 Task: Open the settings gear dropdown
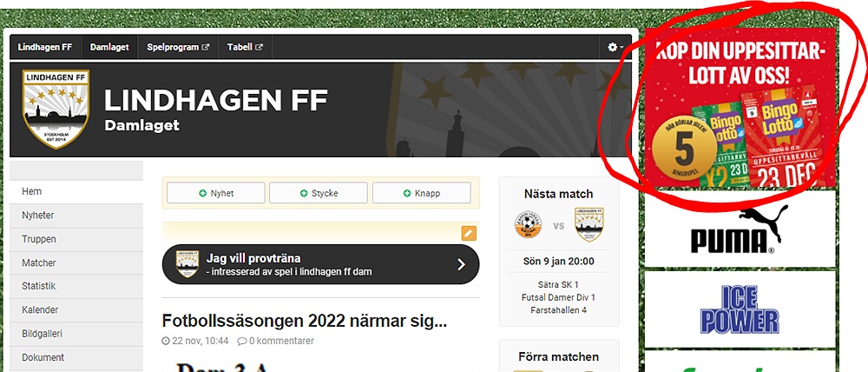tap(615, 47)
